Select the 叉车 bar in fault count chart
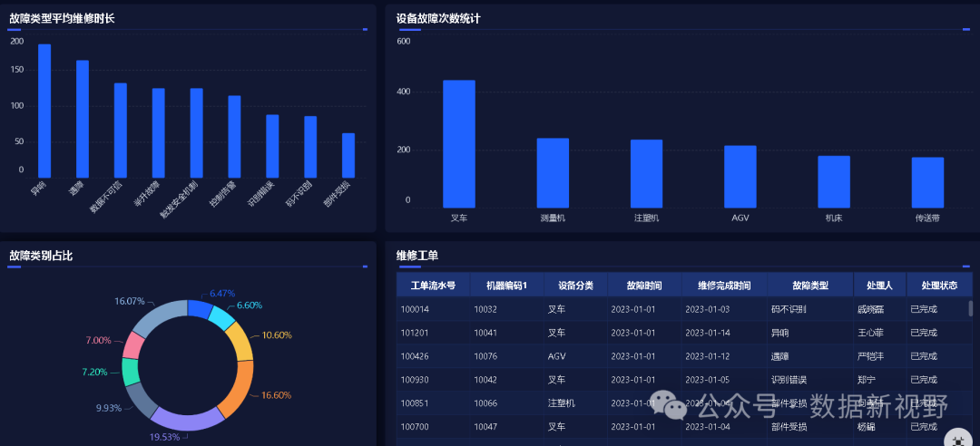 [x=459, y=143]
